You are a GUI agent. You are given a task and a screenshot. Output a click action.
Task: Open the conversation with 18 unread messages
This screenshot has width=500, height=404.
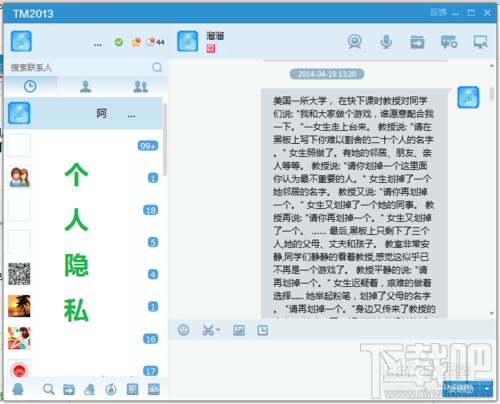[83, 210]
